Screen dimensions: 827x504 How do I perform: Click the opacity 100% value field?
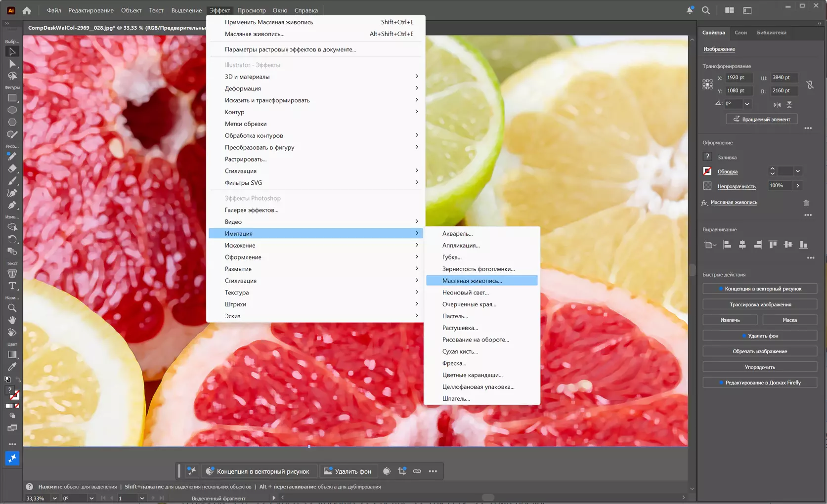780,186
